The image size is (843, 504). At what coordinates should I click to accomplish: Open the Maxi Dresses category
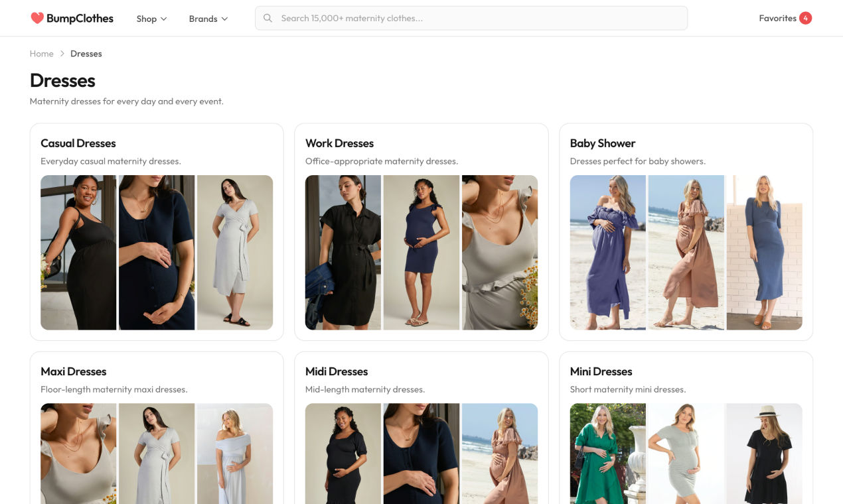(74, 371)
